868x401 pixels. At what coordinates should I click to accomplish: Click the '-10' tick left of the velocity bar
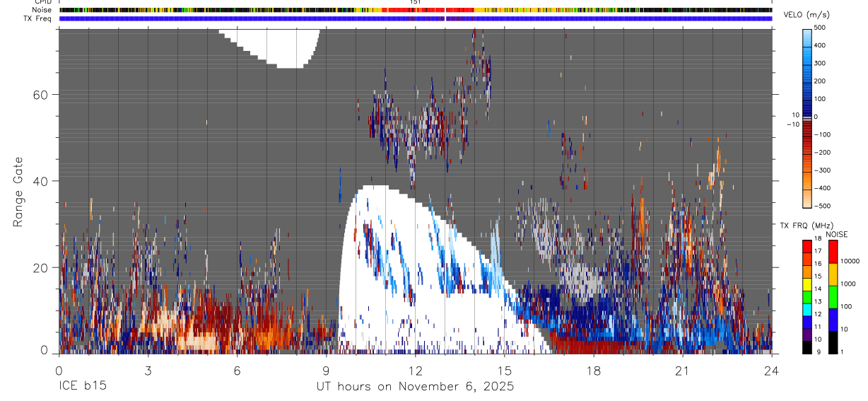pos(792,124)
